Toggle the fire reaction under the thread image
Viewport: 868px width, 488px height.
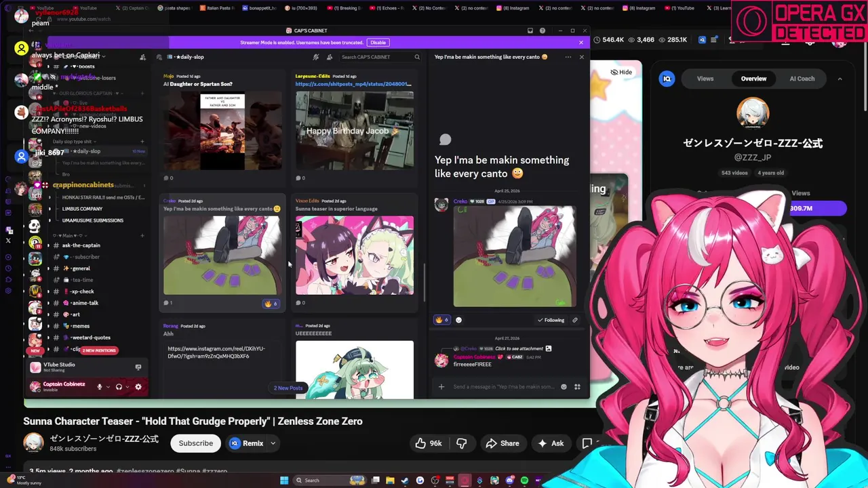point(441,320)
